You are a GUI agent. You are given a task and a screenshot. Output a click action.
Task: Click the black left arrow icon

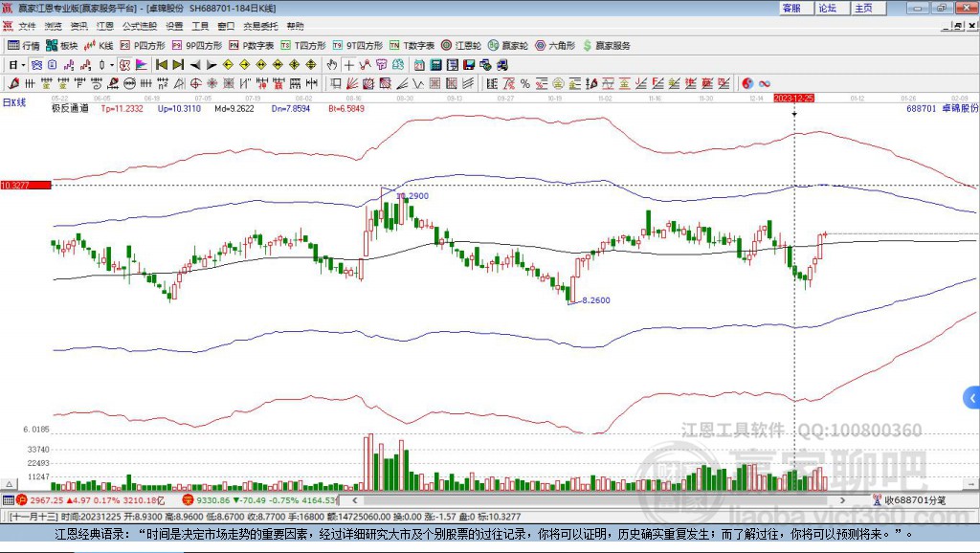(x=195, y=65)
